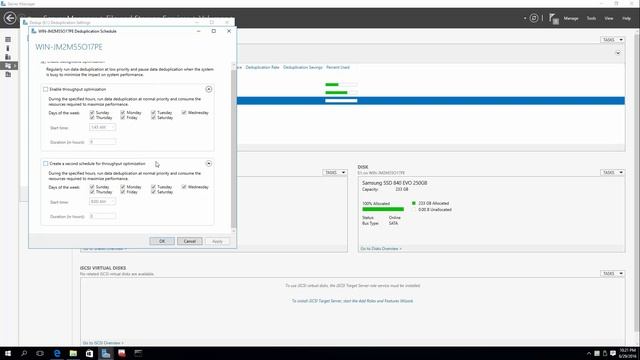Toggle Tuesday in second schedule
Image resolution: width=640 pixels, height=360 pixels.
click(153, 187)
